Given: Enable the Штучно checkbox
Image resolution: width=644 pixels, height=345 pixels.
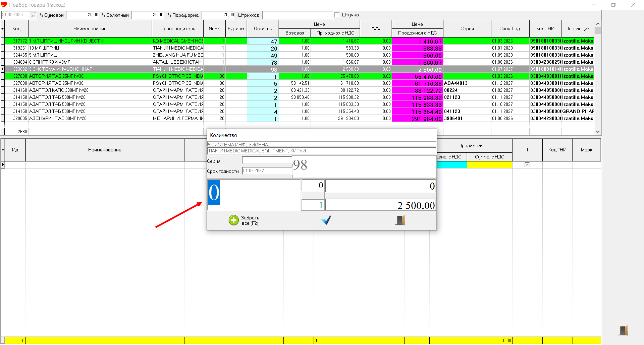Looking at the screenshot, I should click(337, 15).
